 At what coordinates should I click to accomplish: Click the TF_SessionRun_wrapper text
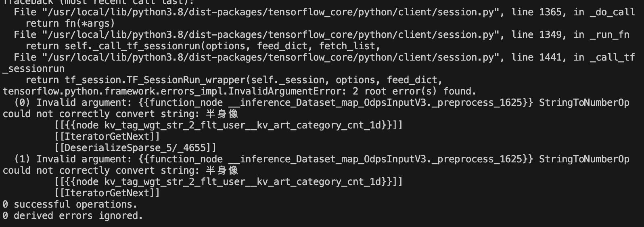(x=186, y=80)
